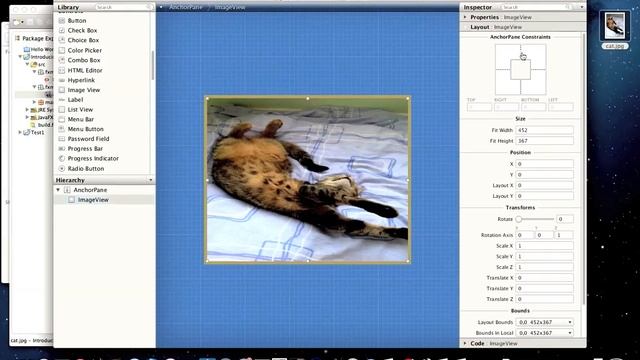This screenshot has width=640, height=360.
Task: Click the Fit Height field
Action: 544,141
